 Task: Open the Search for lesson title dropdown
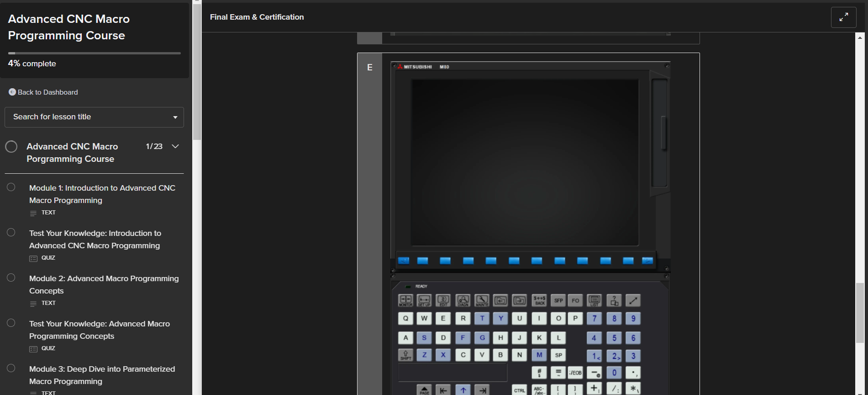click(94, 117)
